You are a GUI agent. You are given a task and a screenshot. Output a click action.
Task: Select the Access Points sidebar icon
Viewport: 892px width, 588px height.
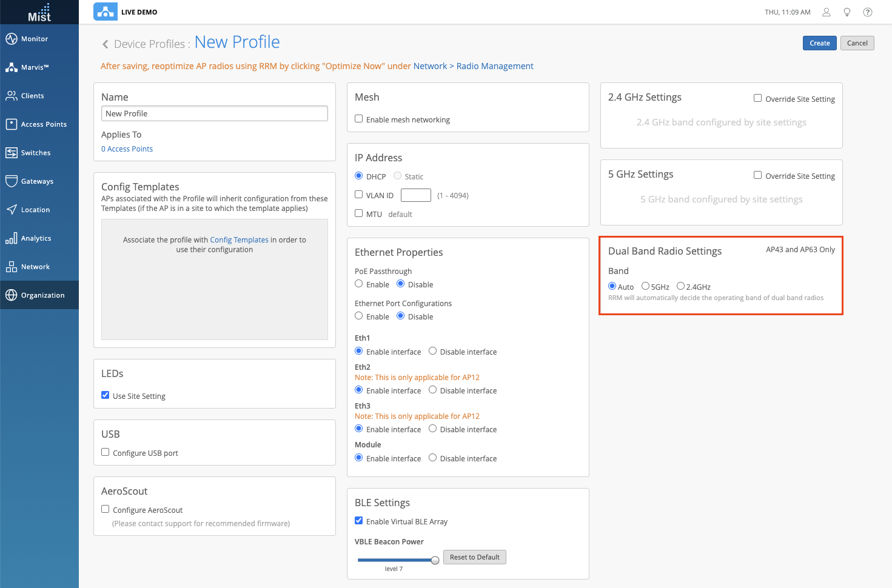coord(12,124)
